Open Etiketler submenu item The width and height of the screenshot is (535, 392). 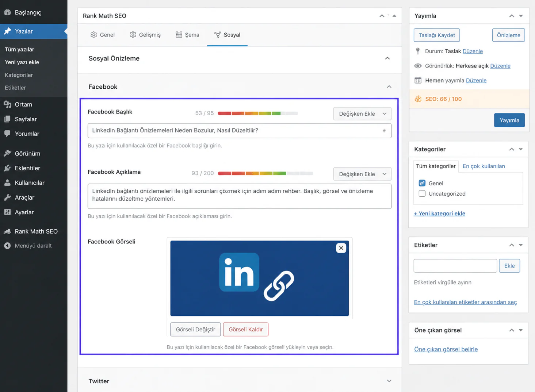[x=15, y=88]
